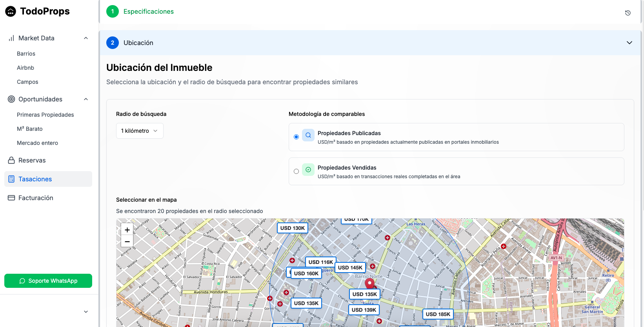
Task: Open Mercado entero in sidebar
Action: (37, 143)
